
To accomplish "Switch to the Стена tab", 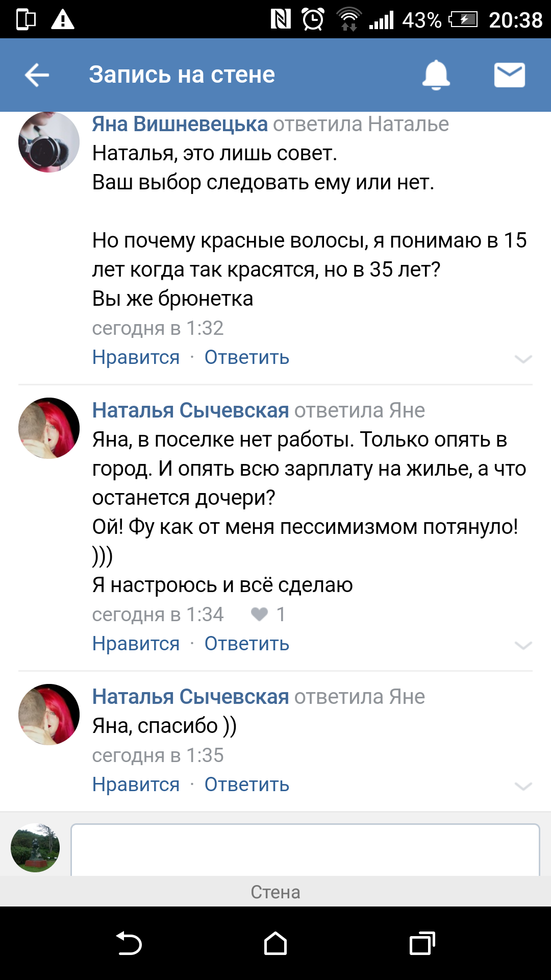I will coord(275,892).
